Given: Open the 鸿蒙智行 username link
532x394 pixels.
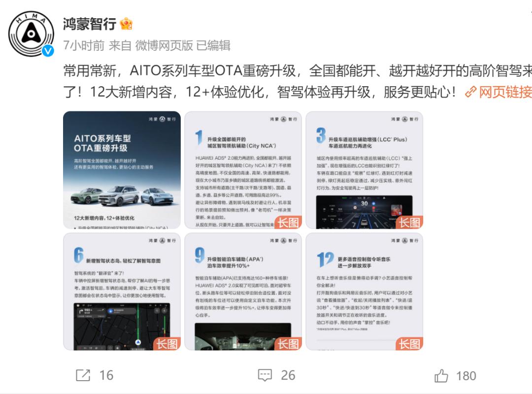Looking at the screenshot, I should click(90, 24).
